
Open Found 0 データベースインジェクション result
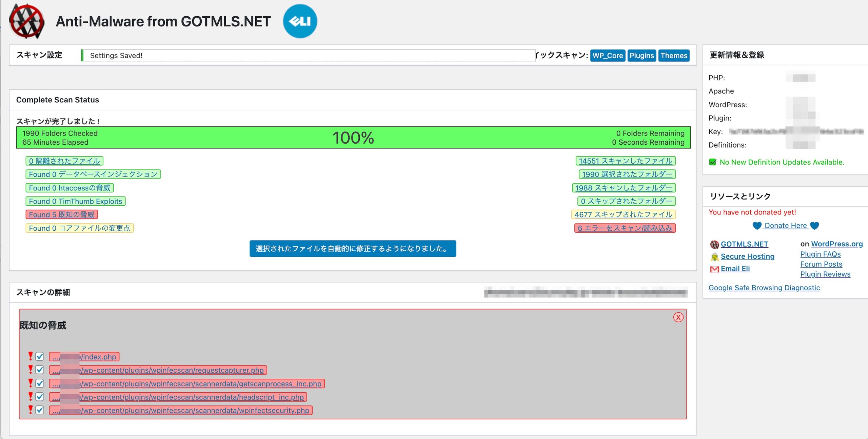click(x=93, y=174)
